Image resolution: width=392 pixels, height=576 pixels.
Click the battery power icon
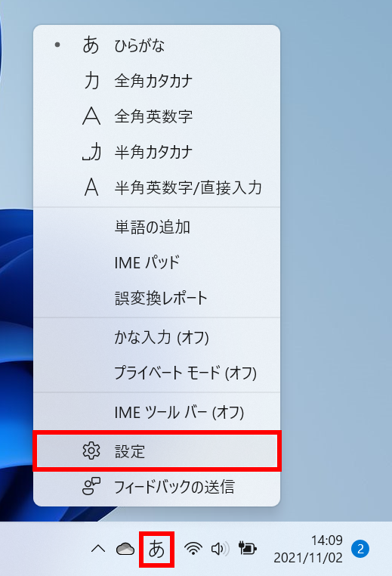tap(248, 549)
